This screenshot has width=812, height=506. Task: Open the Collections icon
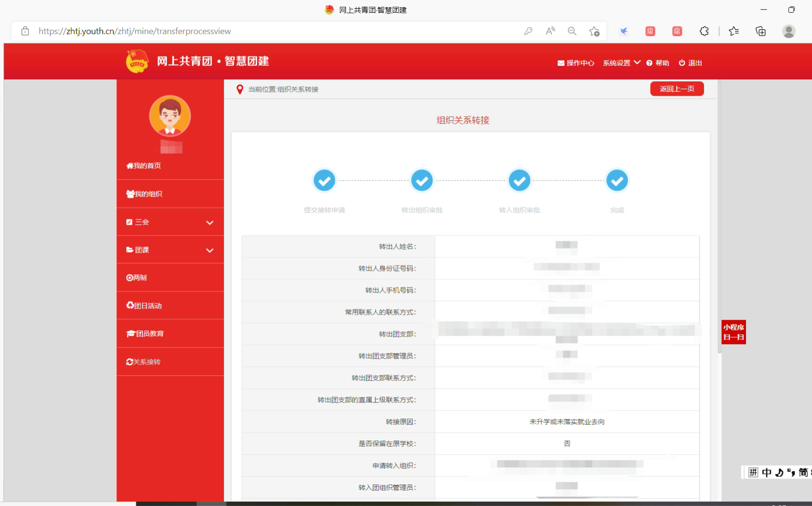tap(761, 31)
